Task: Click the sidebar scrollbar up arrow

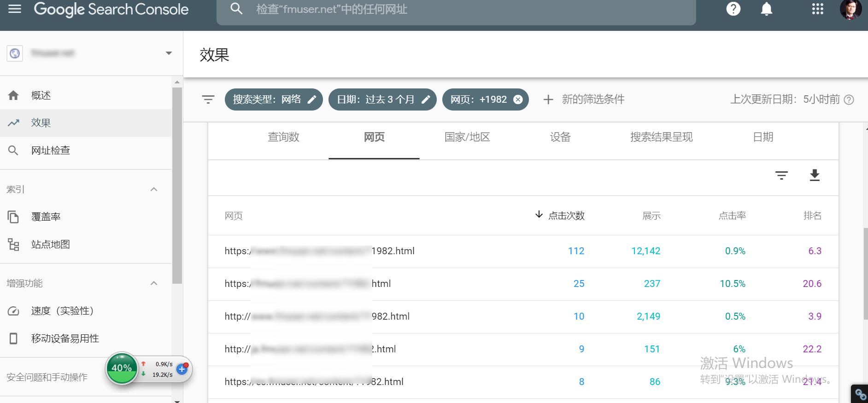Action: tap(177, 82)
